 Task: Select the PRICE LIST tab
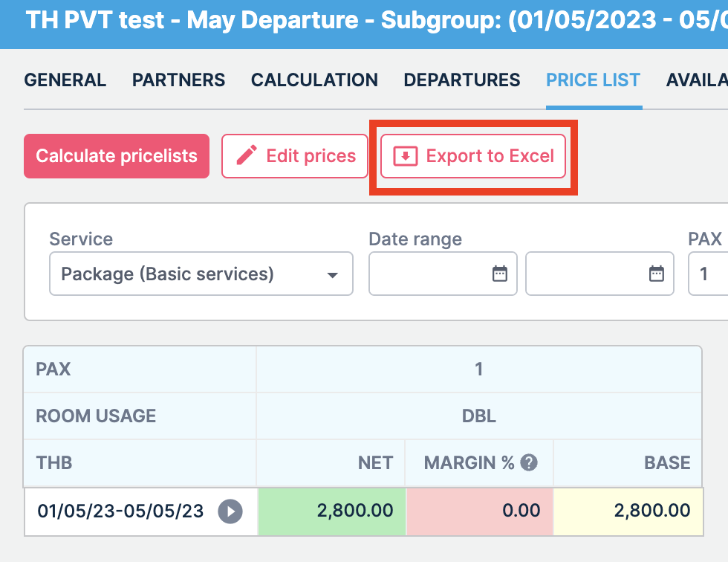[x=594, y=80]
